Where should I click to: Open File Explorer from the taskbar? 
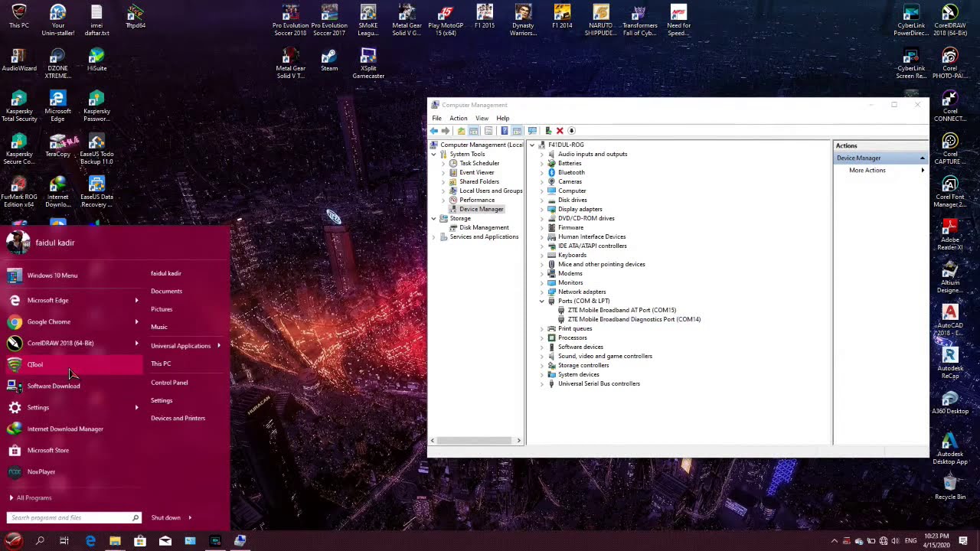tap(115, 541)
